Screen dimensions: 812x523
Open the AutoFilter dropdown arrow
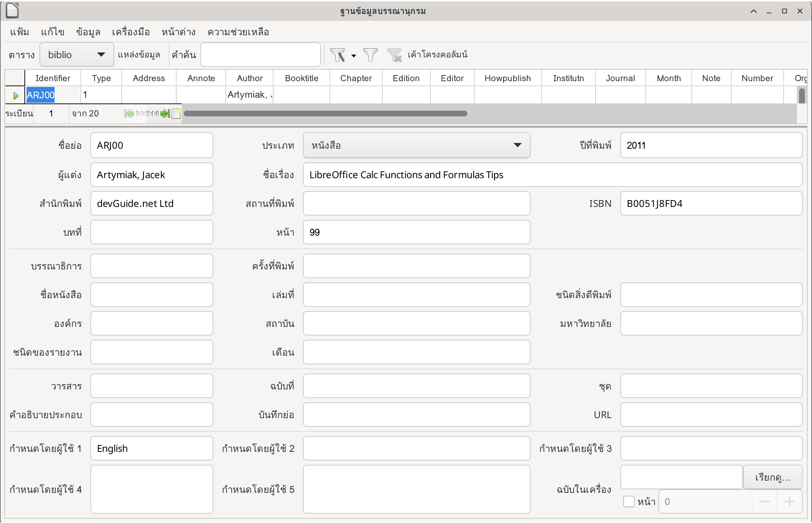[x=354, y=56]
